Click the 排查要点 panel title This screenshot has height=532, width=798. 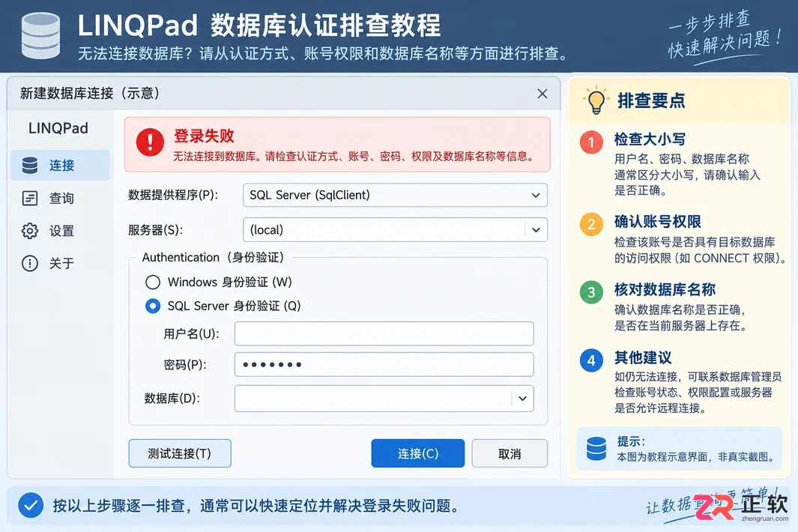[651, 100]
